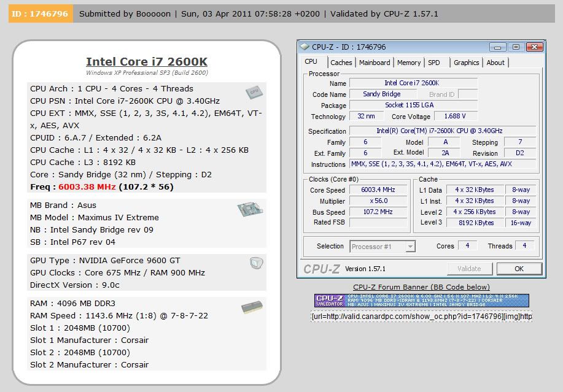Close the CPU-Z window

coord(534,47)
